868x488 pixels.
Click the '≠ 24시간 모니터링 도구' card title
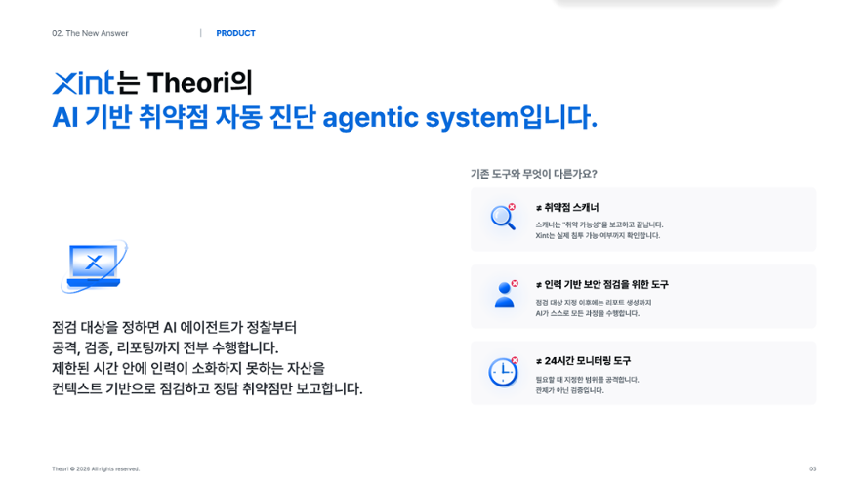click(x=583, y=361)
